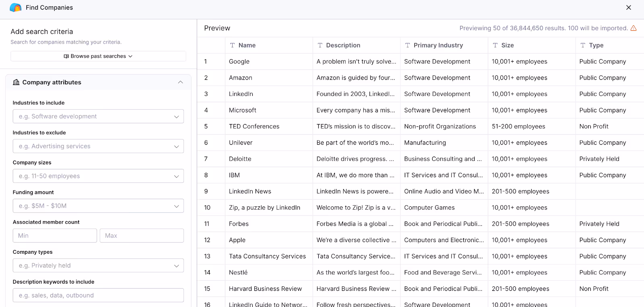Click the Type column header

click(x=610, y=45)
